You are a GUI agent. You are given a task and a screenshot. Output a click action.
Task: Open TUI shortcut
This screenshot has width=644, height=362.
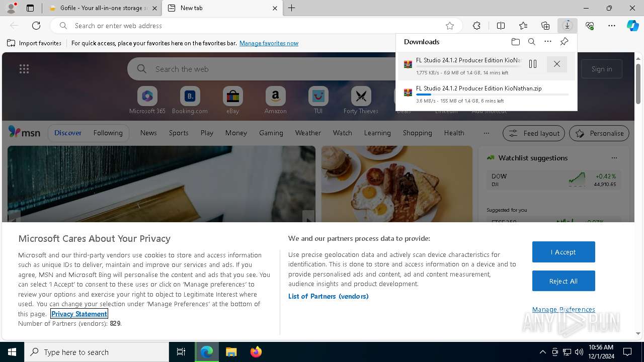pyautogui.click(x=318, y=101)
